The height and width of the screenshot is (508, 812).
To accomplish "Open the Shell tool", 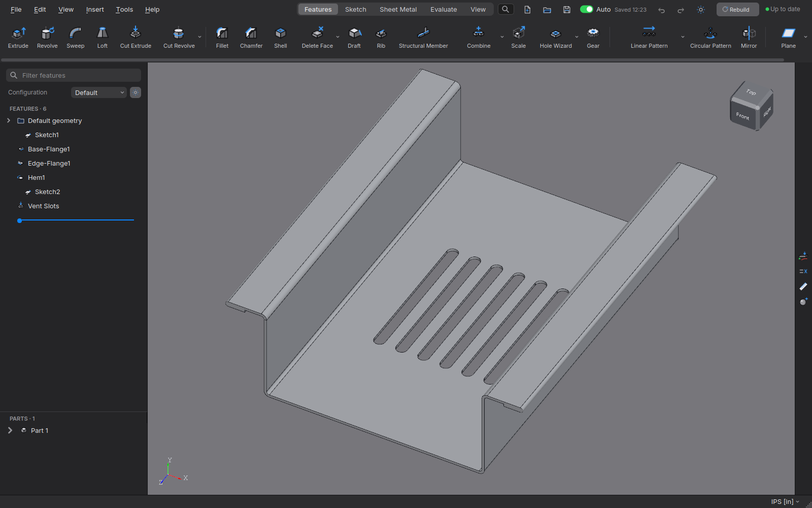I will 281,38.
